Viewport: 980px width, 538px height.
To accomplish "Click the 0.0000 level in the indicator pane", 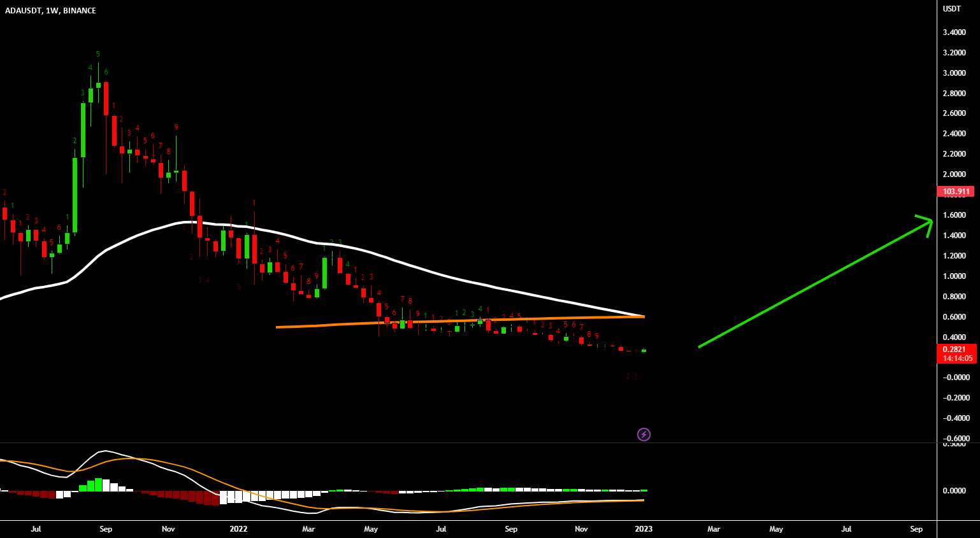I will [954, 490].
